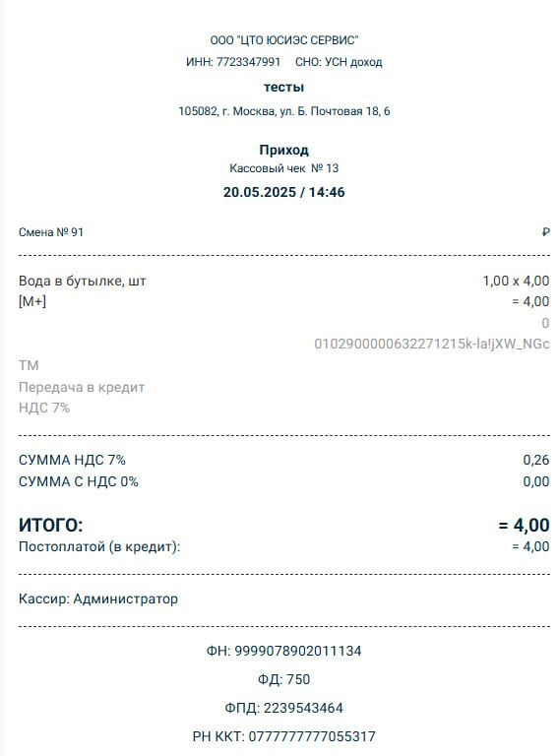Click "Постоплатой (в кредит):" payment line
The height and width of the screenshot is (756, 558).
pos(283,546)
